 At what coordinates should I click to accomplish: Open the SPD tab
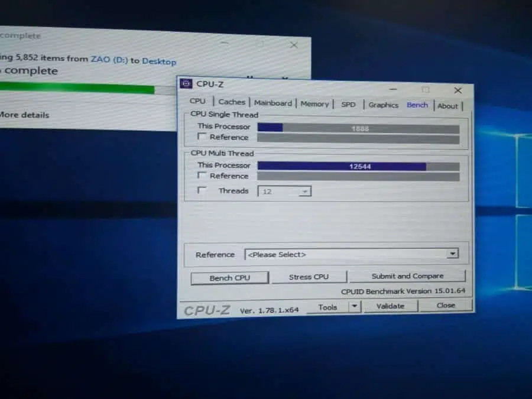(348, 105)
